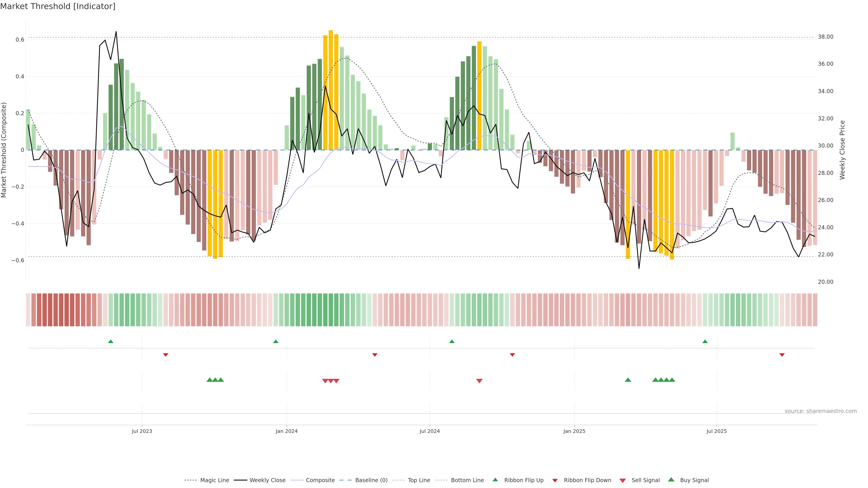
Task: Click the tallest yellow bar in early 2024
Action: [x=330, y=90]
